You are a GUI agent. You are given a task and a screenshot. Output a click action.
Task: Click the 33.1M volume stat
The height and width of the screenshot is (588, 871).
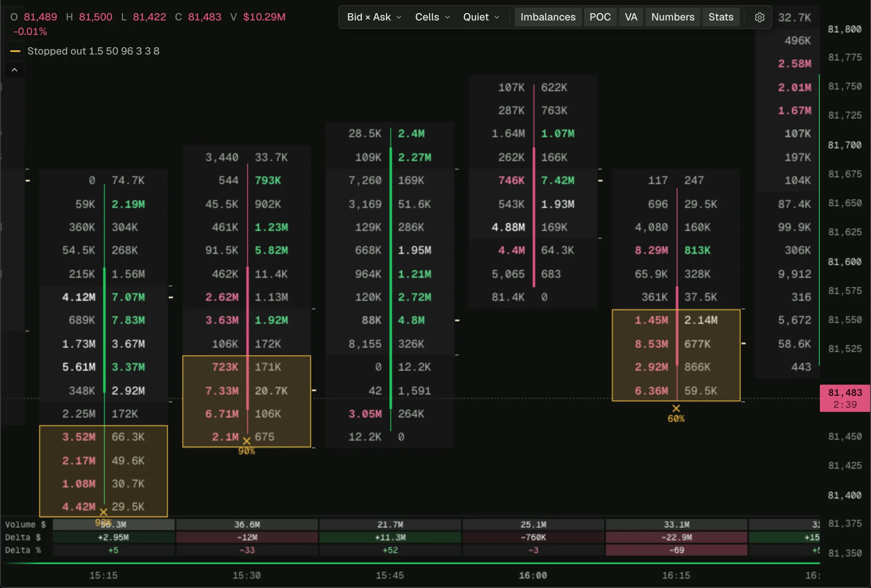pyautogui.click(x=676, y=525)
